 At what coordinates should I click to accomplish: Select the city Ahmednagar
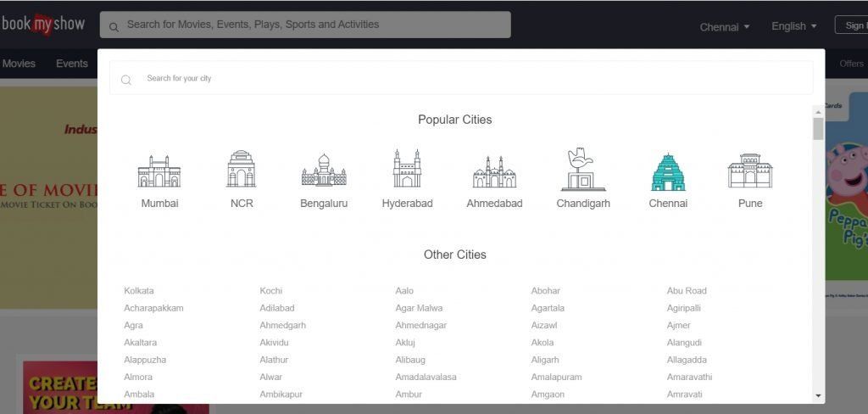[x=420, y=325]
